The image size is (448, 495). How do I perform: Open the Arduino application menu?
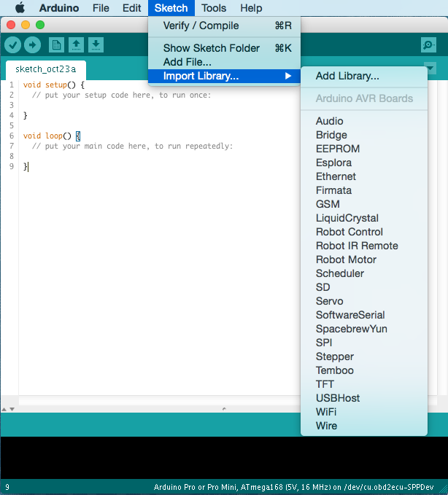59,7
